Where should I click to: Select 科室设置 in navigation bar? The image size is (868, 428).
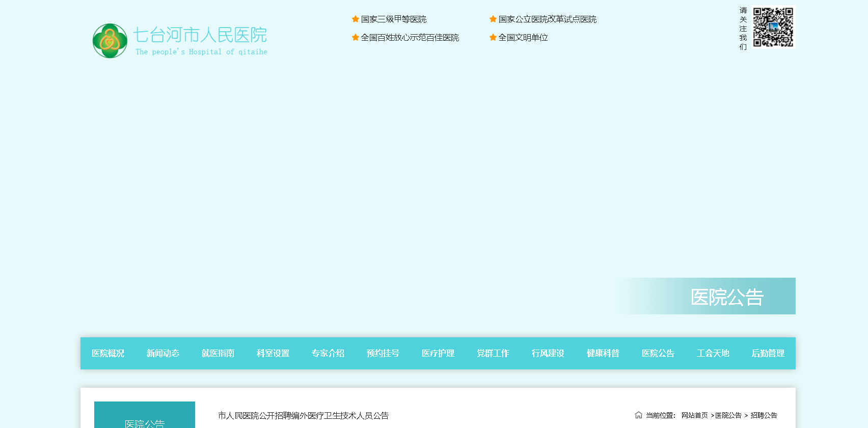[x=273, y=353]
